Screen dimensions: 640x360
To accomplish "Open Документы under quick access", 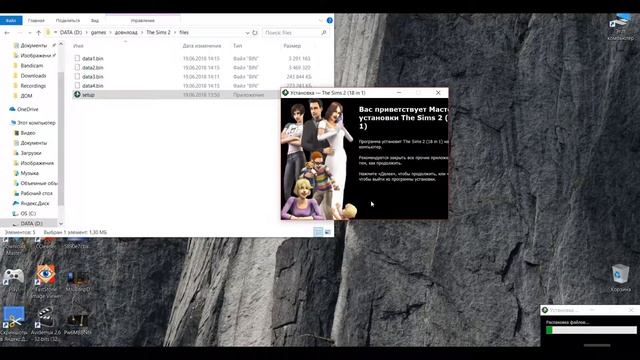I will pos(33,45).
